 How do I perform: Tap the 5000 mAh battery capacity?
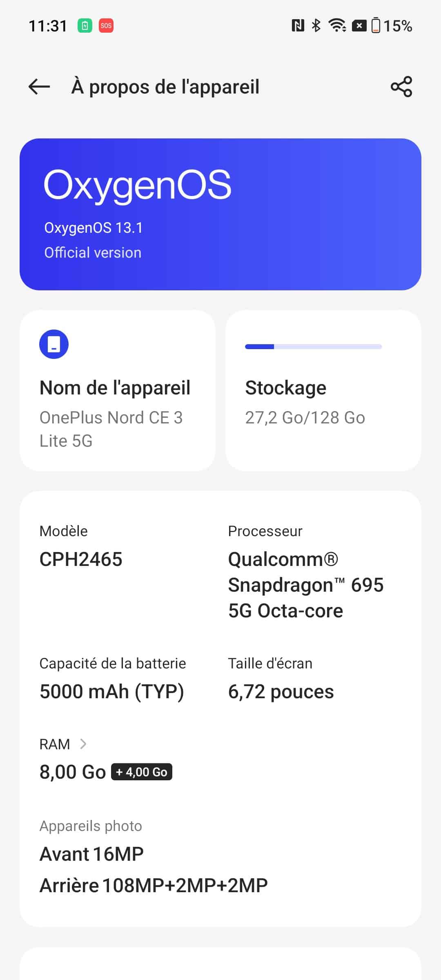click(112, 692)
